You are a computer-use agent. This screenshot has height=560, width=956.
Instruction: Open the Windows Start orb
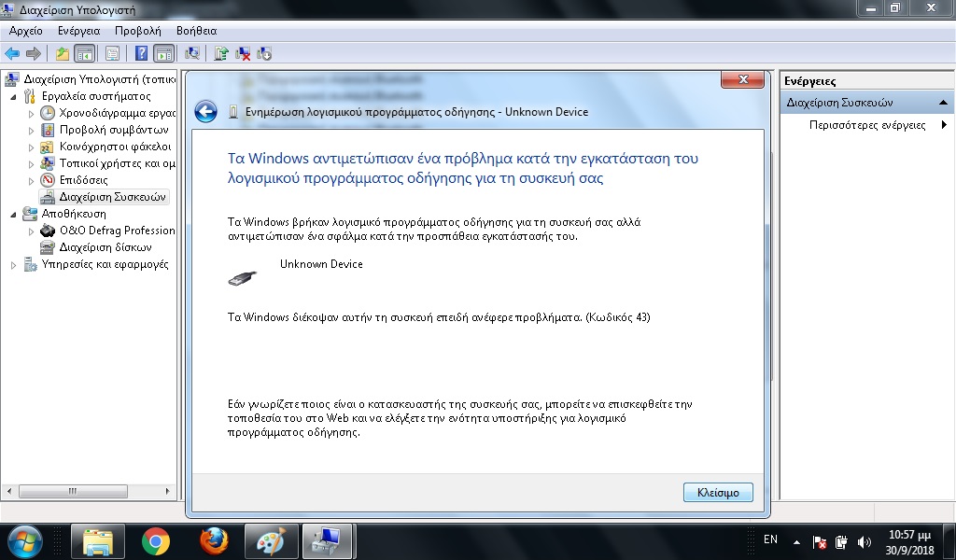coord(24,541)
